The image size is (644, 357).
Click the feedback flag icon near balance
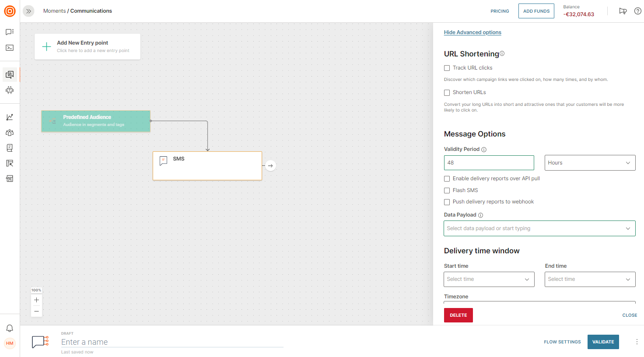click(623, 11)
